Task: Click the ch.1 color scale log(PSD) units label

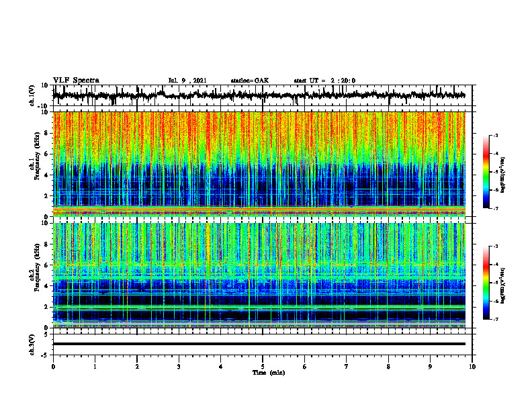Action: pyautogui.click(x=503, y=175)
